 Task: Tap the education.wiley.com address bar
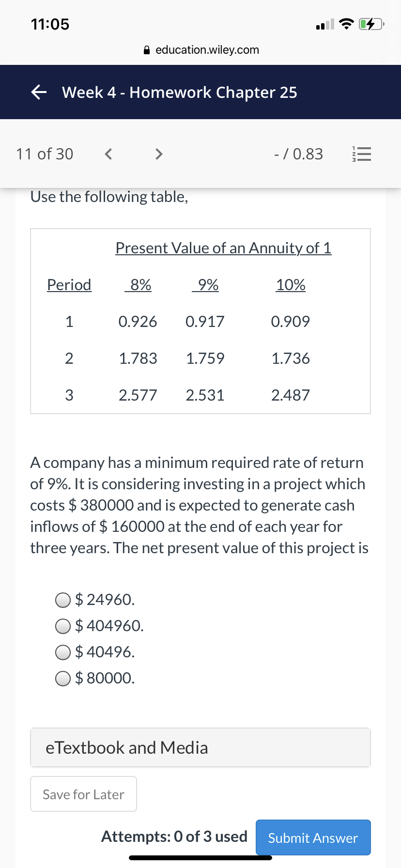[x=201, y=50]
